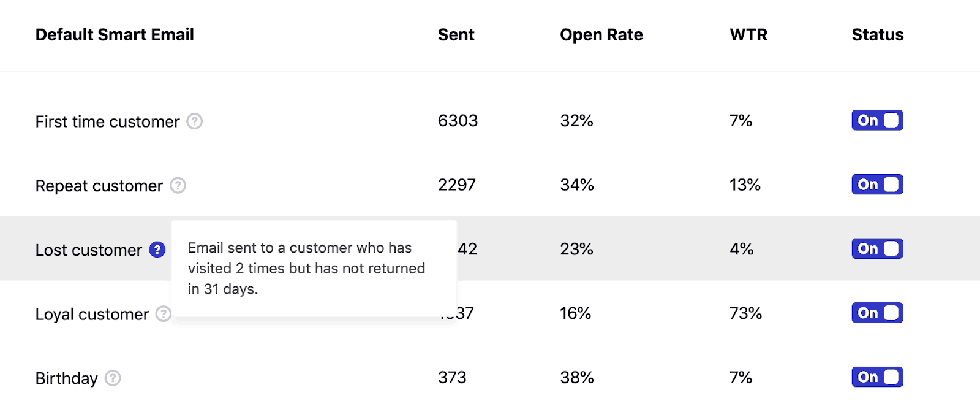Click help icon next to Repeat customer
The image size is (980, 409).
tap(178, 185)
